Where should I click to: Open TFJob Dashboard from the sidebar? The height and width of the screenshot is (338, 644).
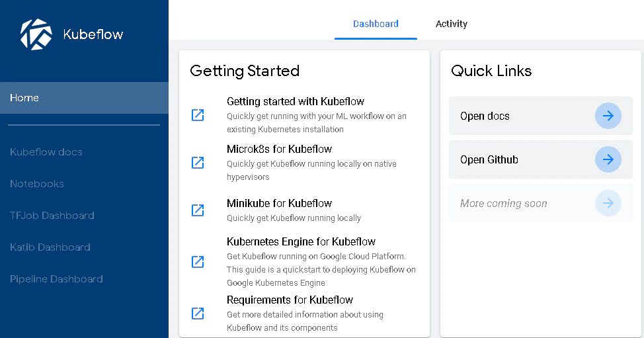coord(52,215)
